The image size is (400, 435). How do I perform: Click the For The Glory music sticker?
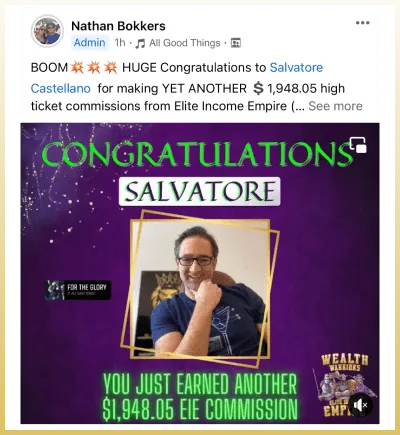(x=78, y=290)
